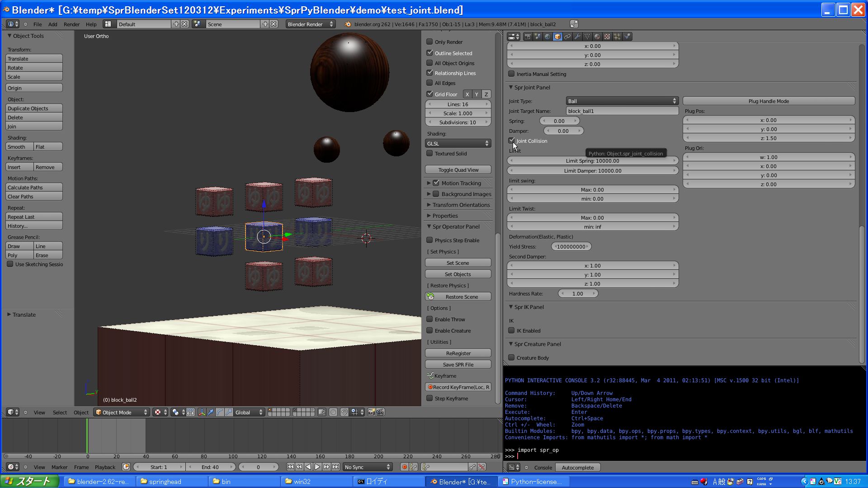868x488 pixels.
Task: Click the Plug Handle Mode button
Action: [x=769, y=101]
